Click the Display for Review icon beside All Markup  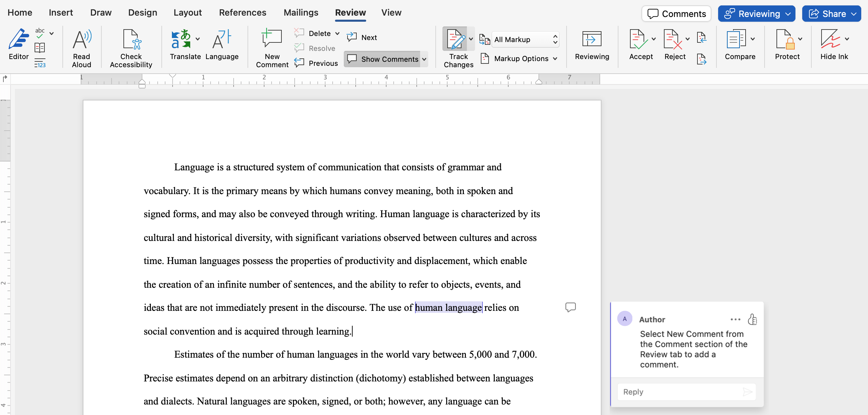[485, 40]
